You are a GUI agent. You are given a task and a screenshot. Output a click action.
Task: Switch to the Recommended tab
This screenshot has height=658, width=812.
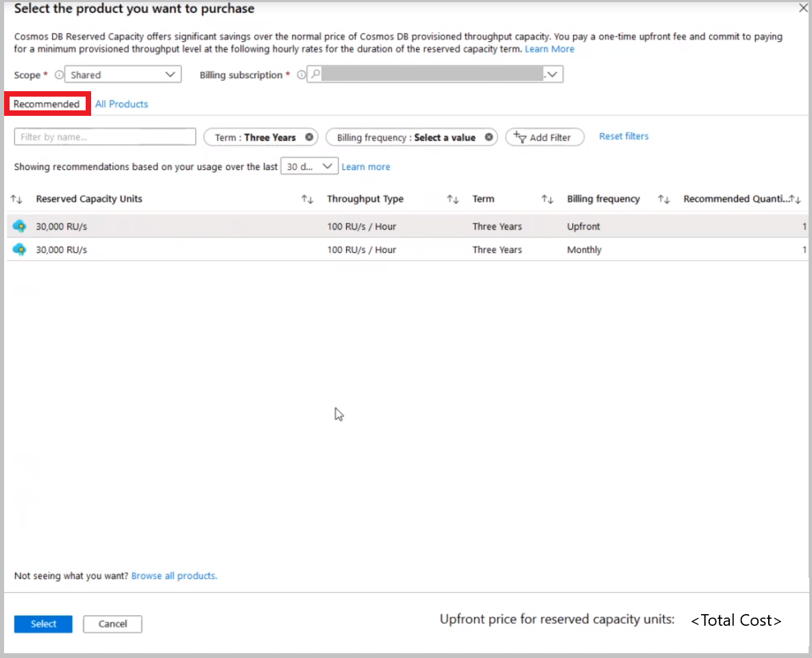coord(47,104)
